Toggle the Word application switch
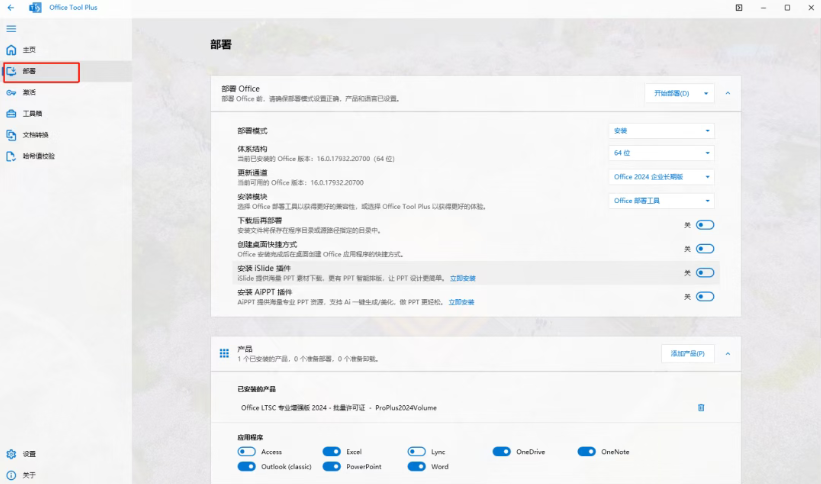821x484 pixels. pyautogui.click(x=417, y=466)
